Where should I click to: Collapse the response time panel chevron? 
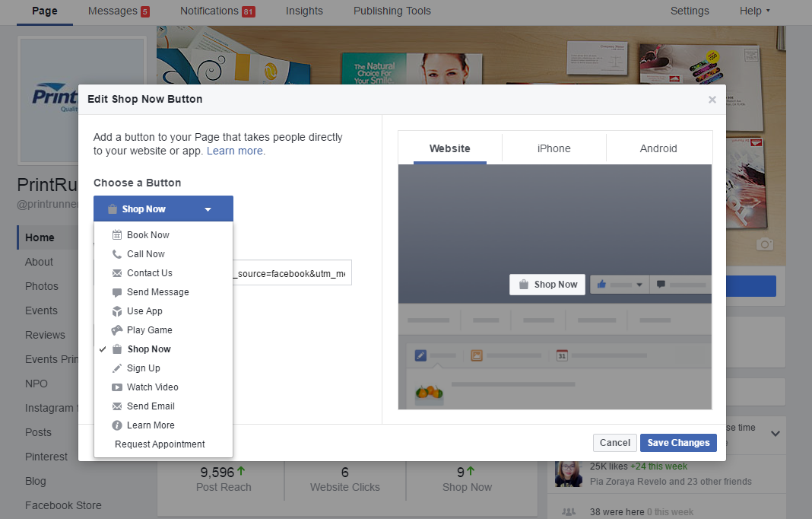coord(776,434)
